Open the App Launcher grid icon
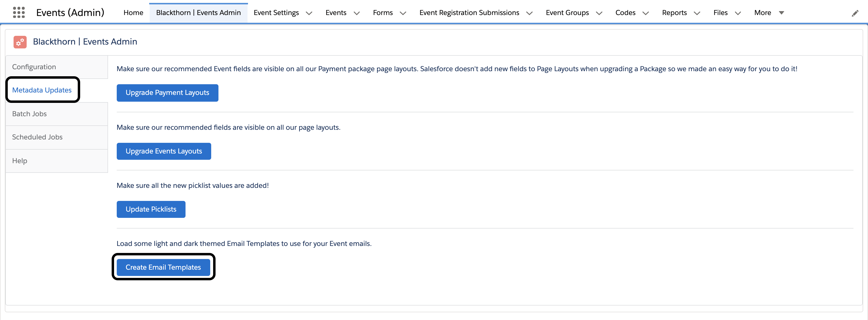 tap(19, 12)
